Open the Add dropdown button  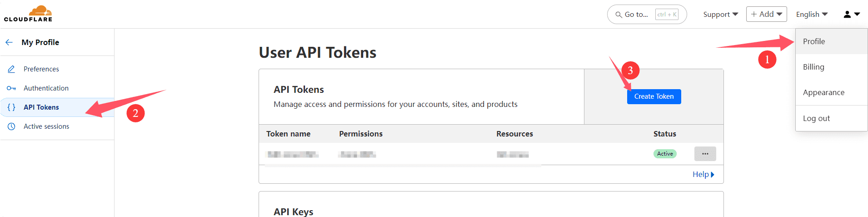(766, 14)
